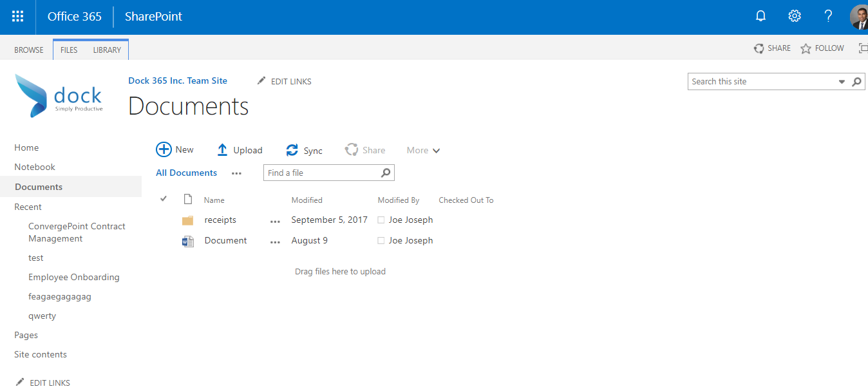Open the ellipsis menu for Document
868x389 pixels.
pyautogui.click(x=276, y=242)
